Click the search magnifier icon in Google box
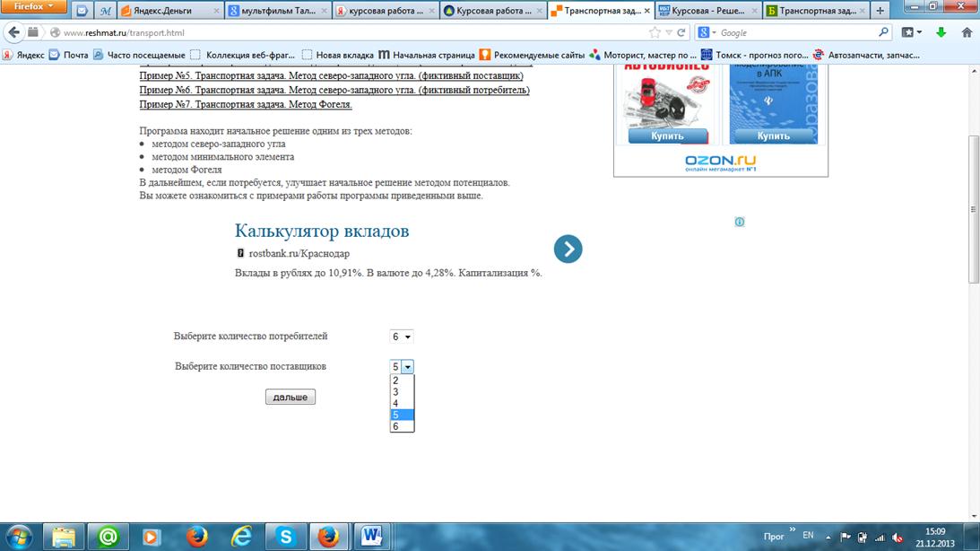This screenshot has width=980, height=551. coord(883,32)
